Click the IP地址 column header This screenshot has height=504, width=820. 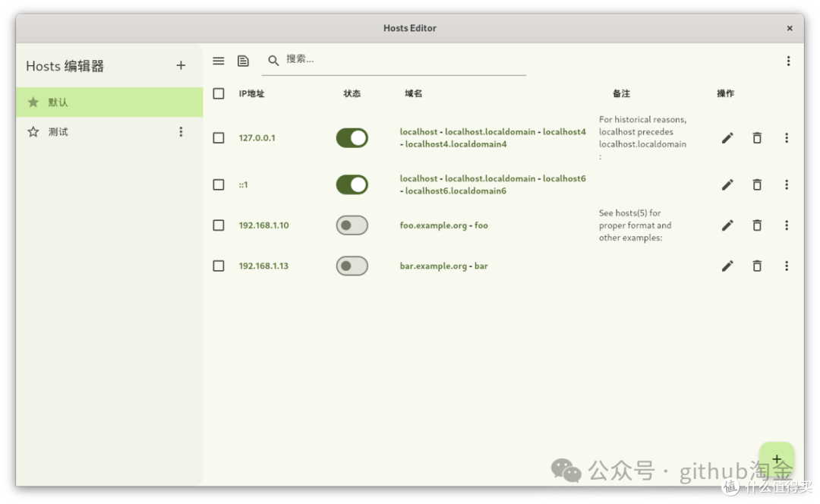(x=251, y=93)
